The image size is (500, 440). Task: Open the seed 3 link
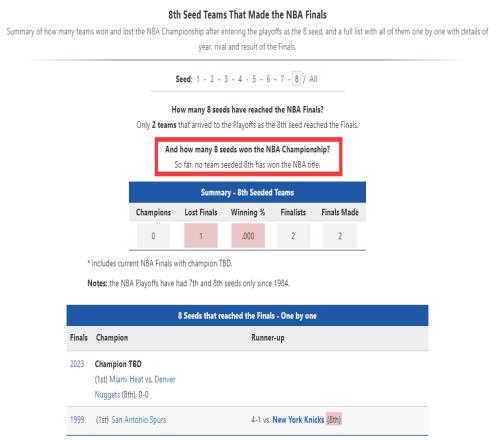tap(226, 79)
